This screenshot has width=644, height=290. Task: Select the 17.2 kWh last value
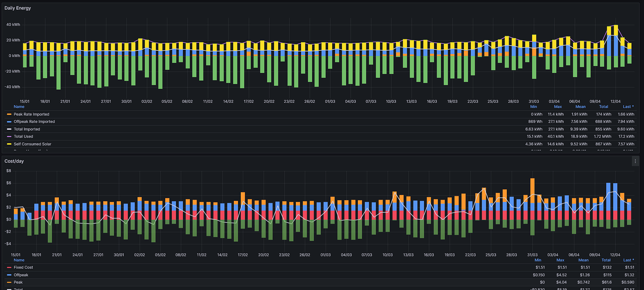coord(626,137)
